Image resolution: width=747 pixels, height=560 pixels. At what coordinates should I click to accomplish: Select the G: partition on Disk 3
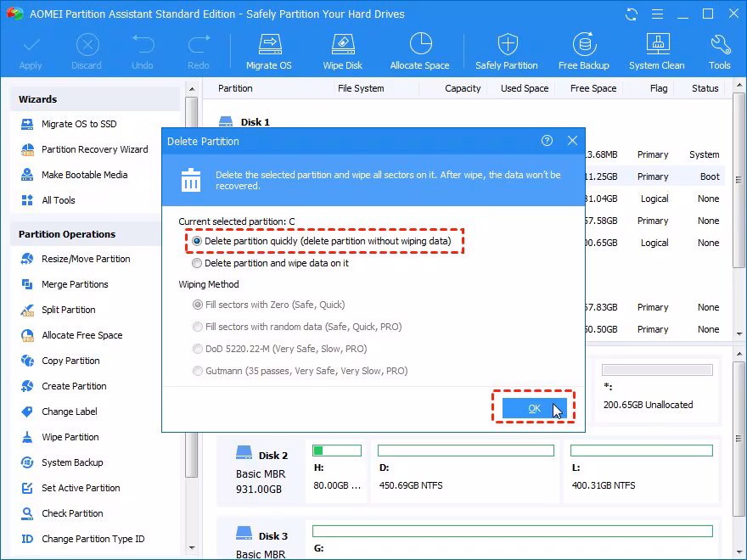[x=513, y=540]
